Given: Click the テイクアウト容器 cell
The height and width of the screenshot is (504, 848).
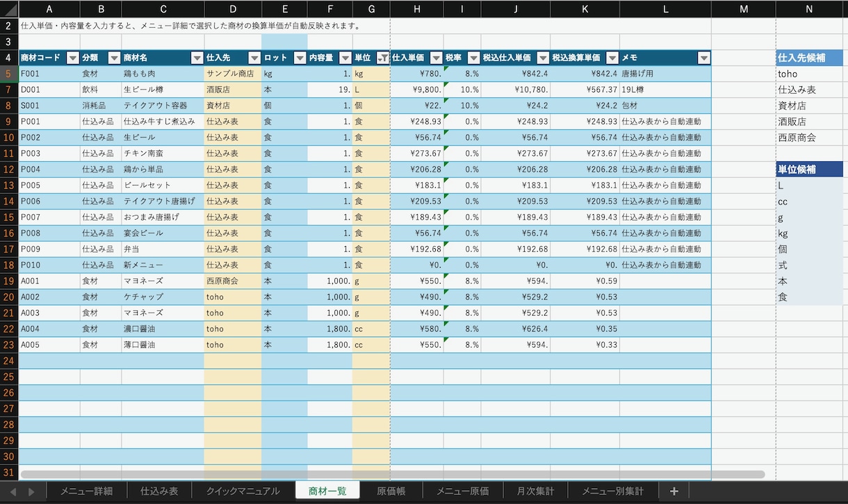Looking at the screenshot, I should pyautogui.click(x=163, y=106).
